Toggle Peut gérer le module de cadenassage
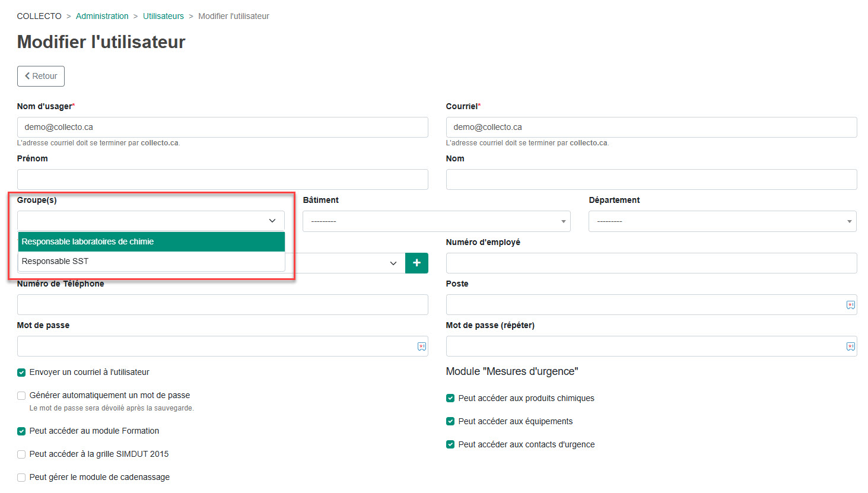 point(21,478)
